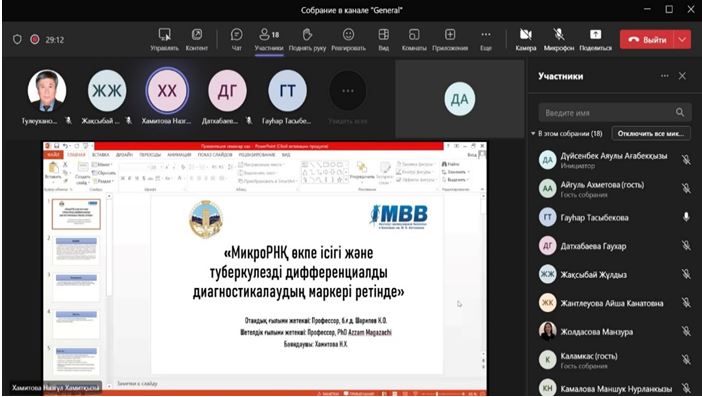Click slide 3 thumbnail in PowerPoint

(x=76, y=286)
